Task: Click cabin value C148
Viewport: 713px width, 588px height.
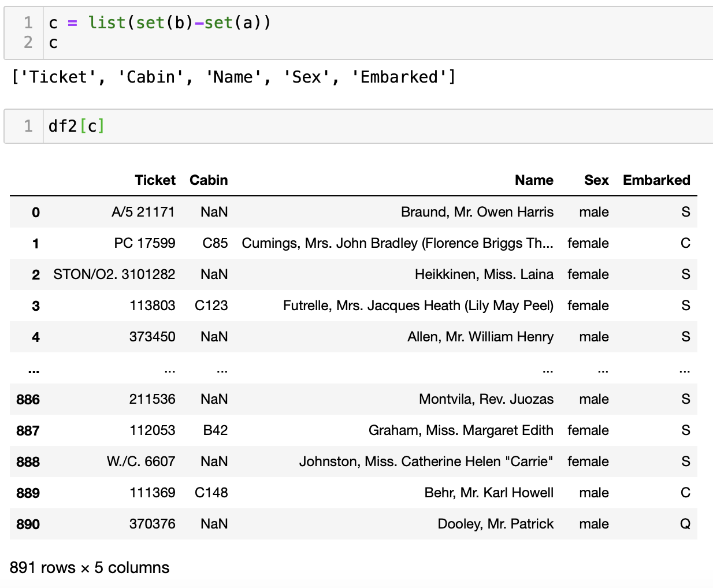Action: point(211,493)
